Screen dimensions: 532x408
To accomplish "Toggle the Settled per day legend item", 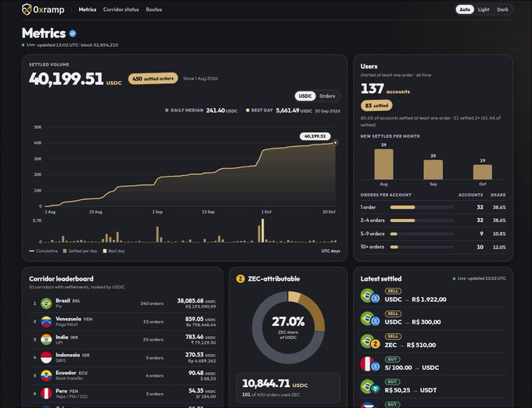I will point(80,251).
